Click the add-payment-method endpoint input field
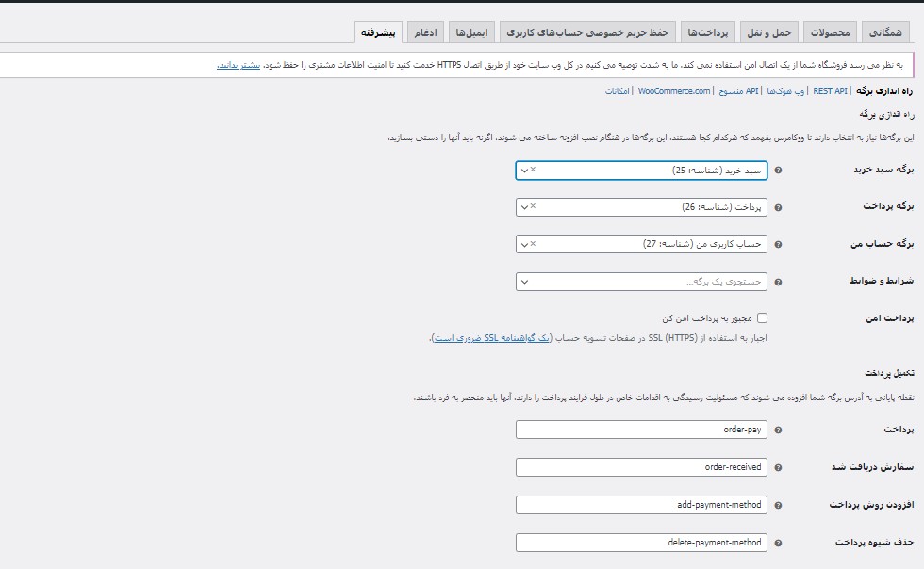Image resolution: width=924 pixels, height=569 pixels. [641, 505]
